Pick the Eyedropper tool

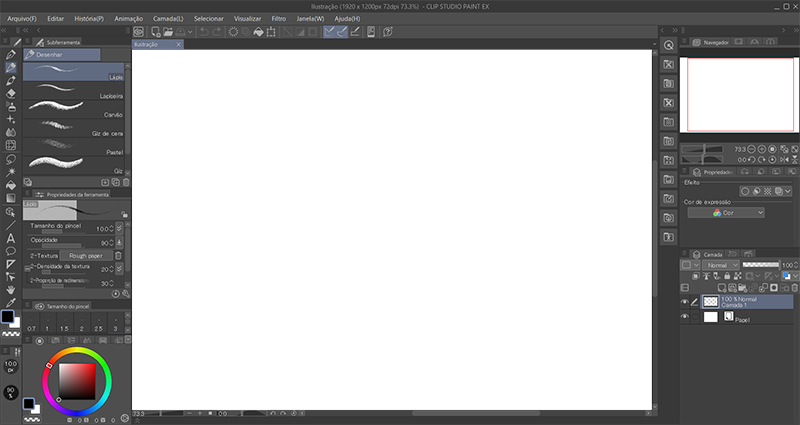coord(10,301)
